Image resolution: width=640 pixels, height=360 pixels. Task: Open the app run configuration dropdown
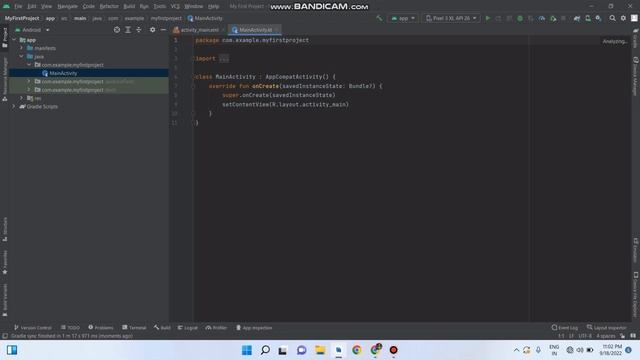tap(403, 18)
